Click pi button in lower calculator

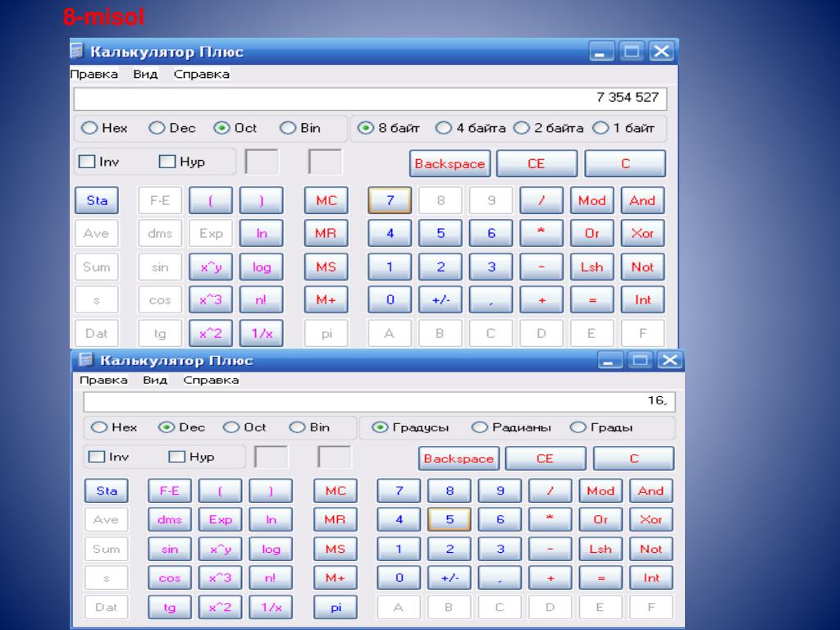[x=336, y=608]
